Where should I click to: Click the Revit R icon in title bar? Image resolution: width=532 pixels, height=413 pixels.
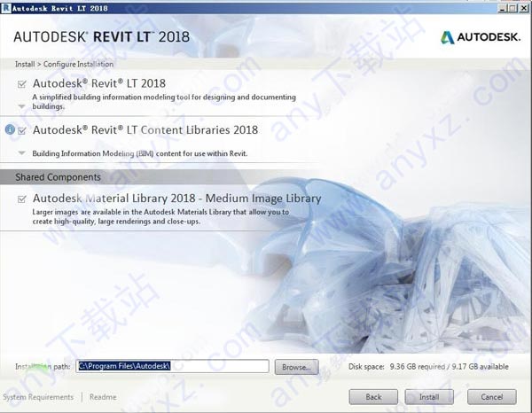[x=6, y=7]
